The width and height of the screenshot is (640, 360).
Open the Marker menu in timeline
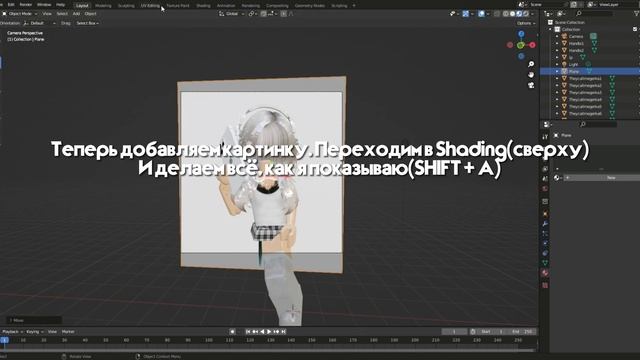68,332
